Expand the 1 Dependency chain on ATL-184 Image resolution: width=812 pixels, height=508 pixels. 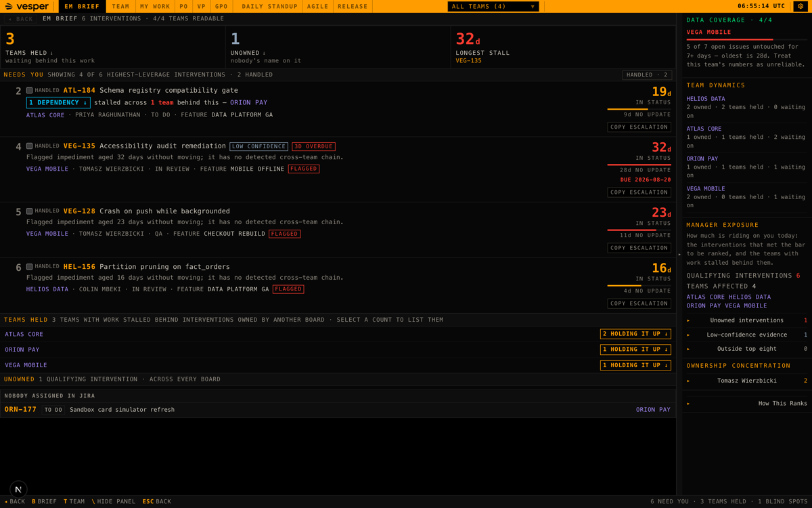pos(58,102)
